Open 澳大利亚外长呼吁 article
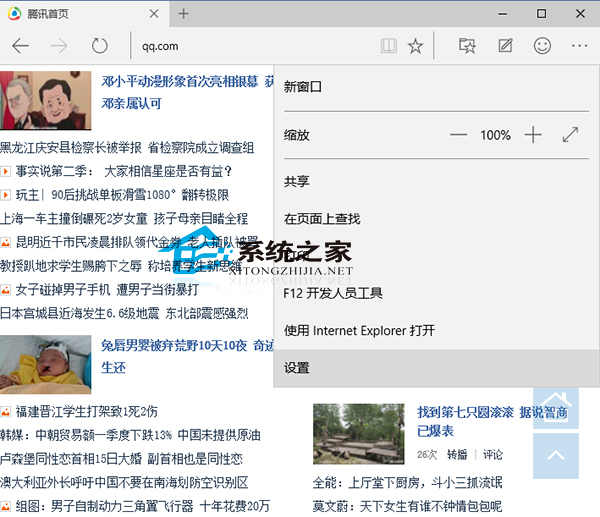This screenshot has width=600, height=517. click(x=124, y=483)
